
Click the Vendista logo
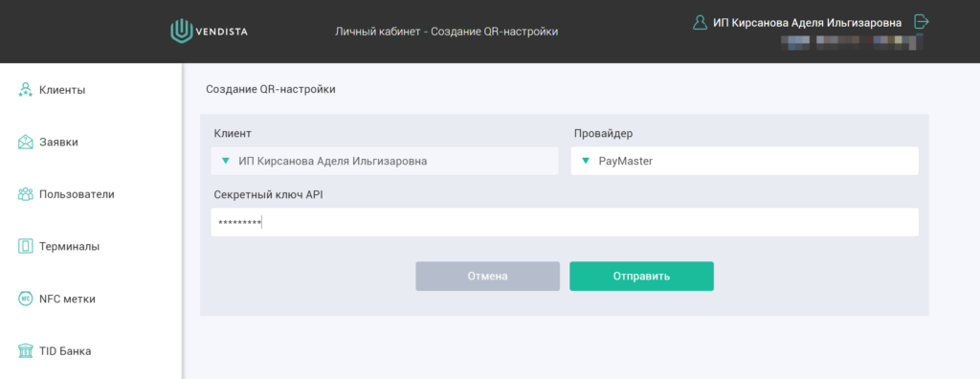209,32
